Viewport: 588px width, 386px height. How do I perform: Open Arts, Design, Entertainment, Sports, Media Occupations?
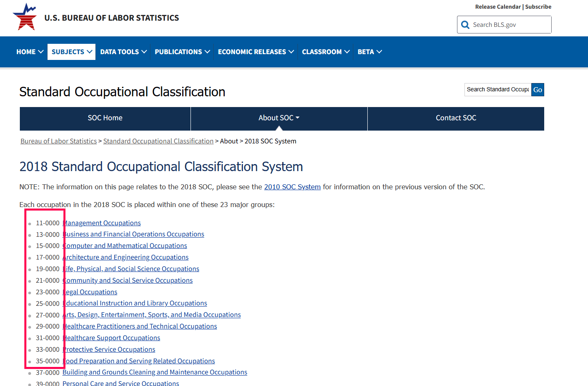point(152,315)
